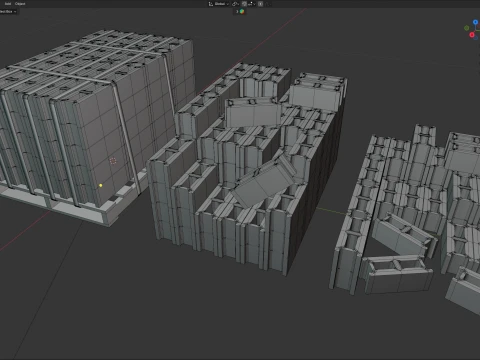
Task: Open the Select Box tool dropdown
Action: tap(8, 11)
